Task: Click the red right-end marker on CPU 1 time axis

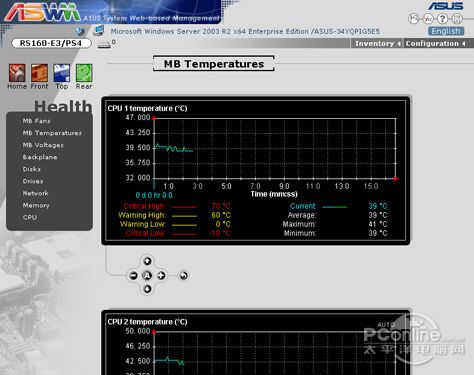Action: 395,179
